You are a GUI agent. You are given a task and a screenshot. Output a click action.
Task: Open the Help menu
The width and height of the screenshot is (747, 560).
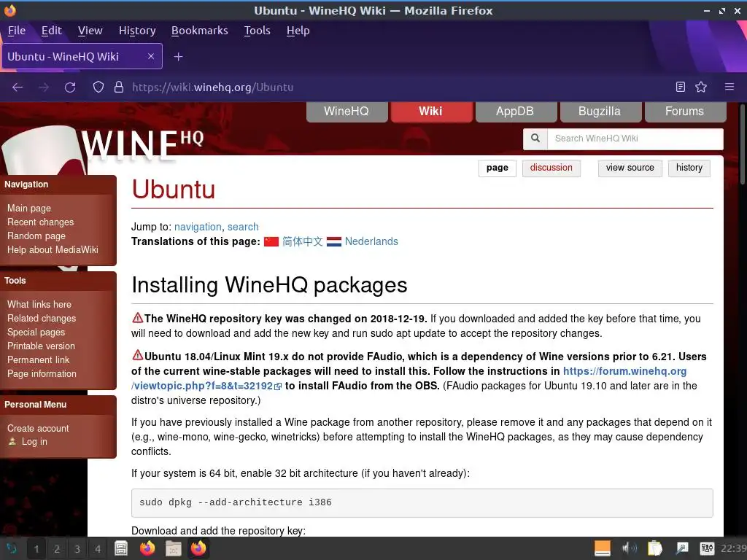(298, 31)
